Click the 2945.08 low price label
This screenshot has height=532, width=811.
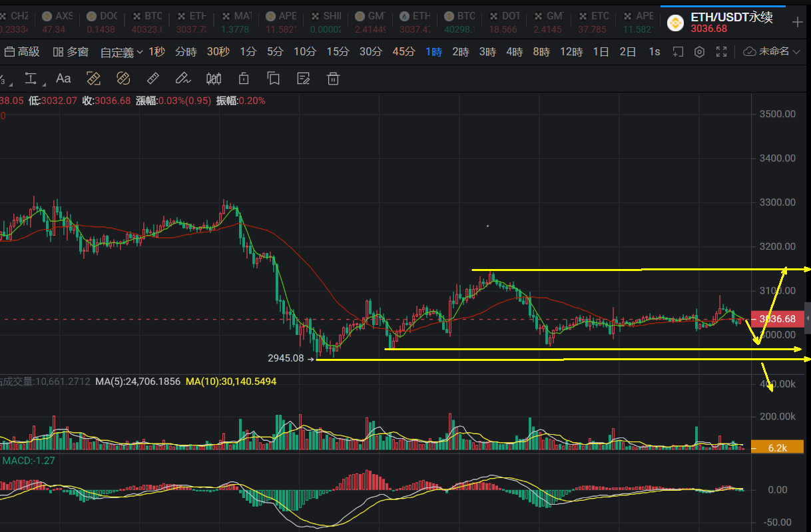286,358
